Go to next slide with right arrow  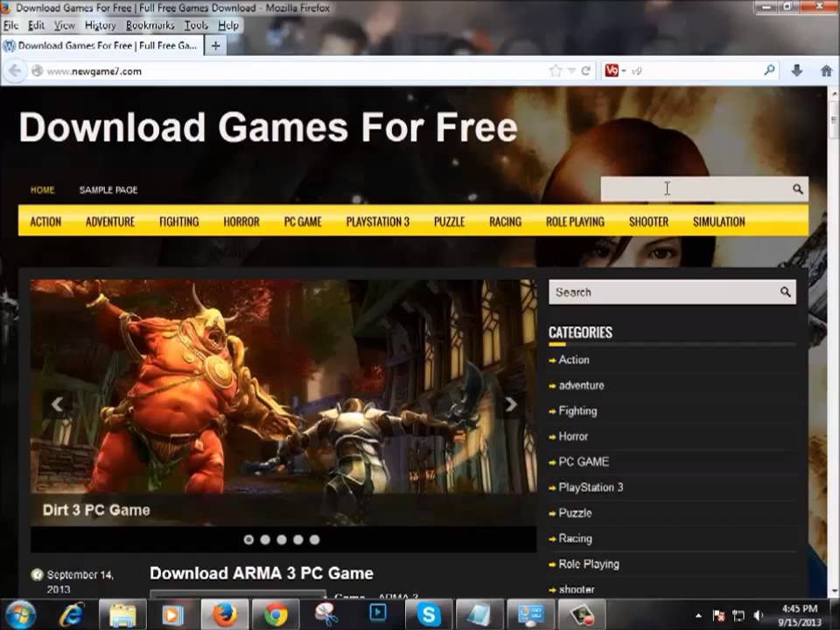click(x=510, y=404)
